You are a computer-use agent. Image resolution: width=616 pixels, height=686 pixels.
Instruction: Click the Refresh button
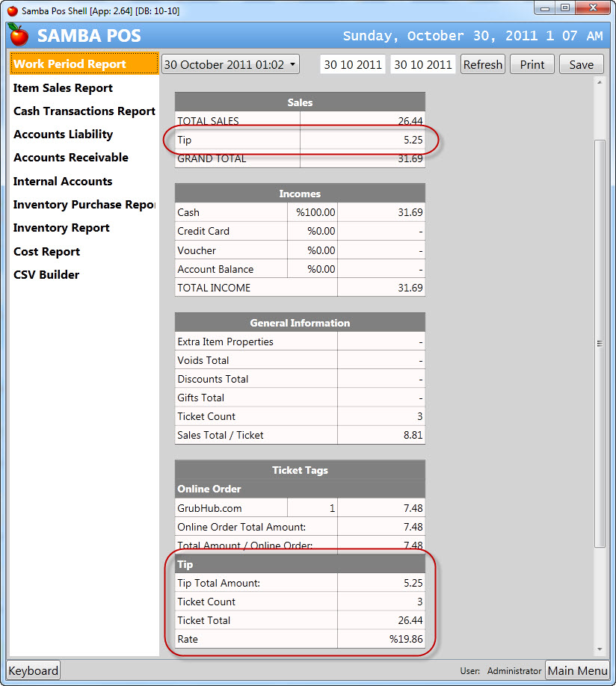[x=482, y=64]
